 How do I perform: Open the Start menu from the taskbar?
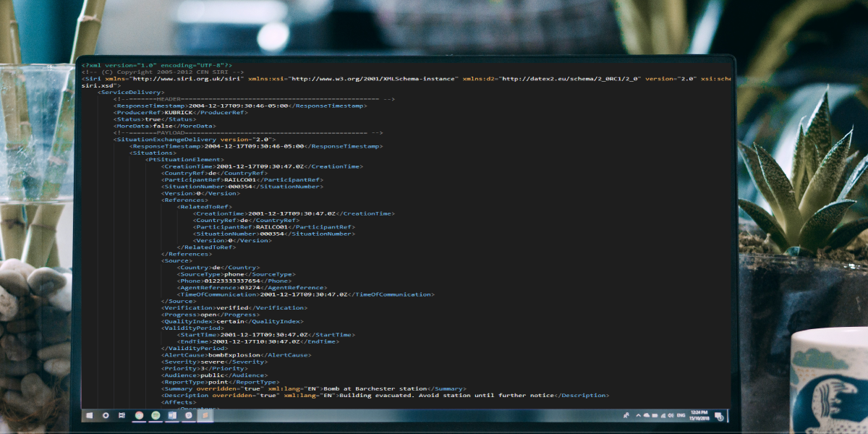click(x=90, y=417)
